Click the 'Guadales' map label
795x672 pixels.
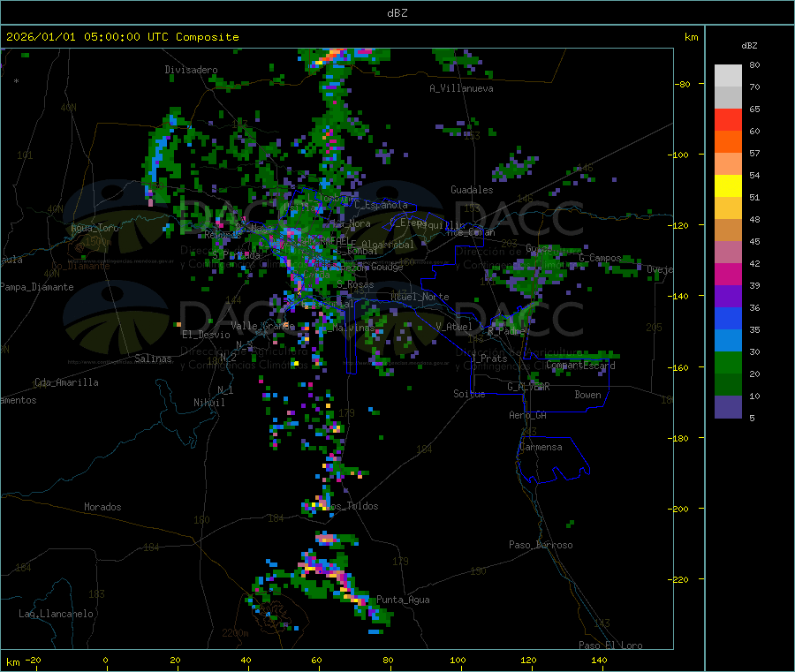point(472,190)
